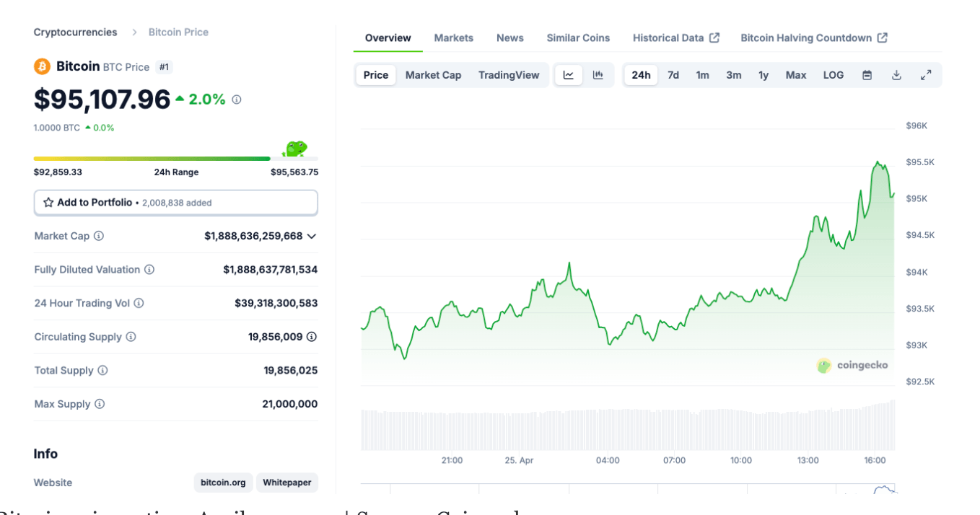This screenshot has width=980, height=515.
Task: Open the Whitepaper link
Action: 286,483
